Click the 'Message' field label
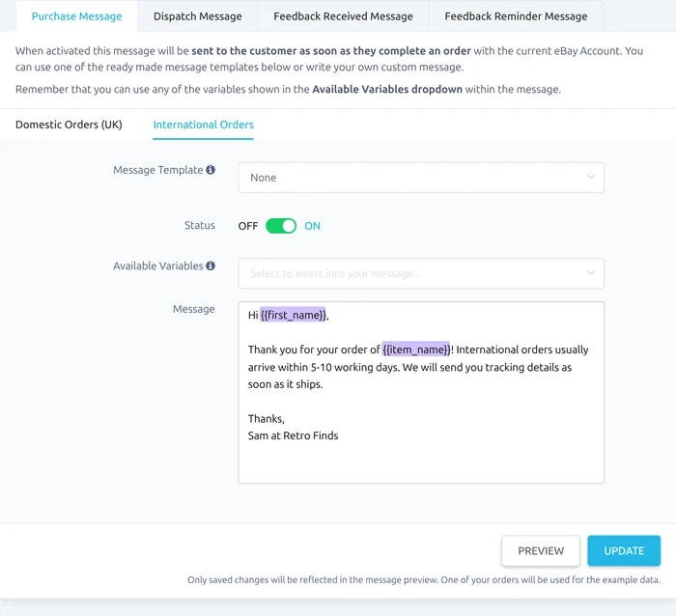Screen dimensions: 676x616 193,309
